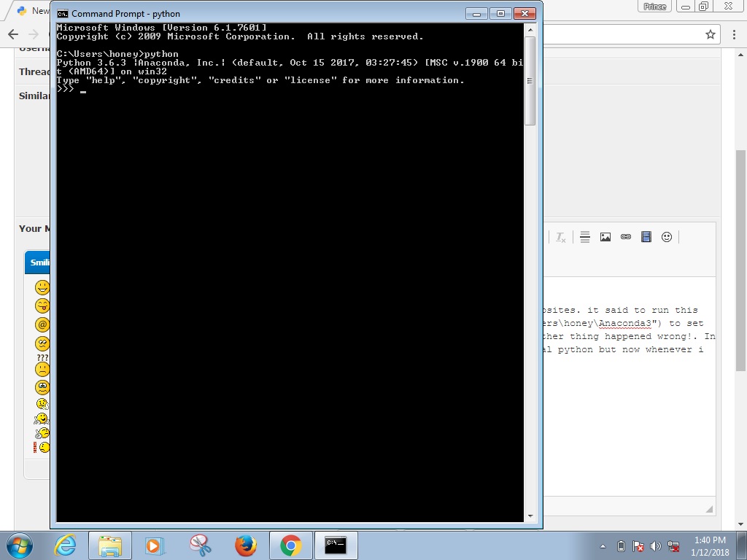Insert the @ symbol smiley
Image resolution: width=747 pixels, height=560 pixels.
42,324
